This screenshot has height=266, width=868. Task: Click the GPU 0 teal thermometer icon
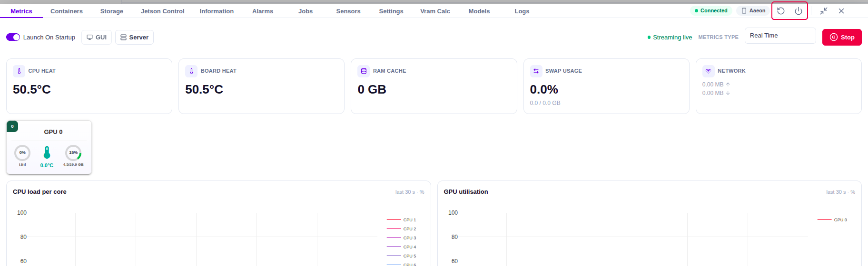tap(47, 152)
